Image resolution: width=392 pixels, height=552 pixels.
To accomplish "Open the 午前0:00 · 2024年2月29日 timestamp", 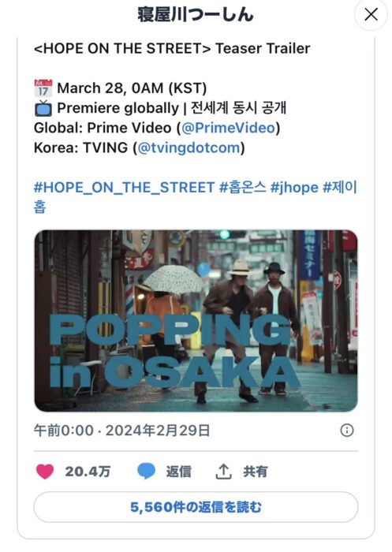I will click(x=122, y=431).
